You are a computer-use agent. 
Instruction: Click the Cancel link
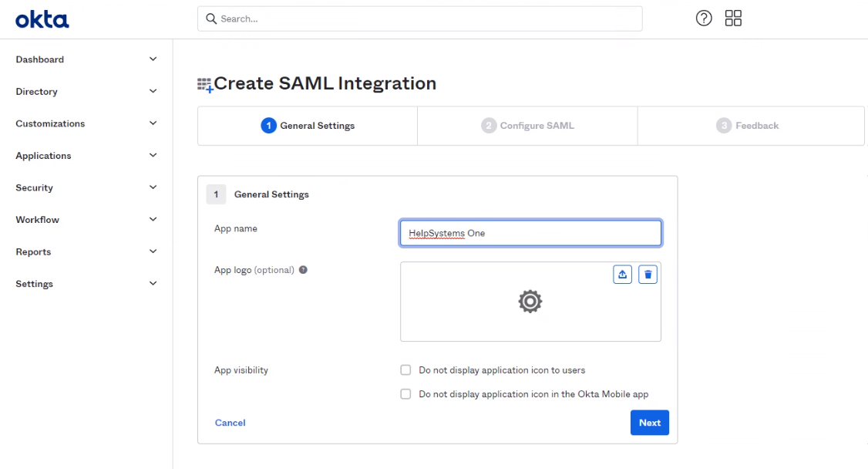pos(230,423)
